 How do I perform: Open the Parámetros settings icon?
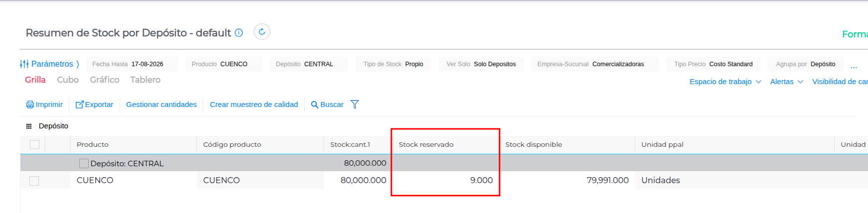point(24,64)
